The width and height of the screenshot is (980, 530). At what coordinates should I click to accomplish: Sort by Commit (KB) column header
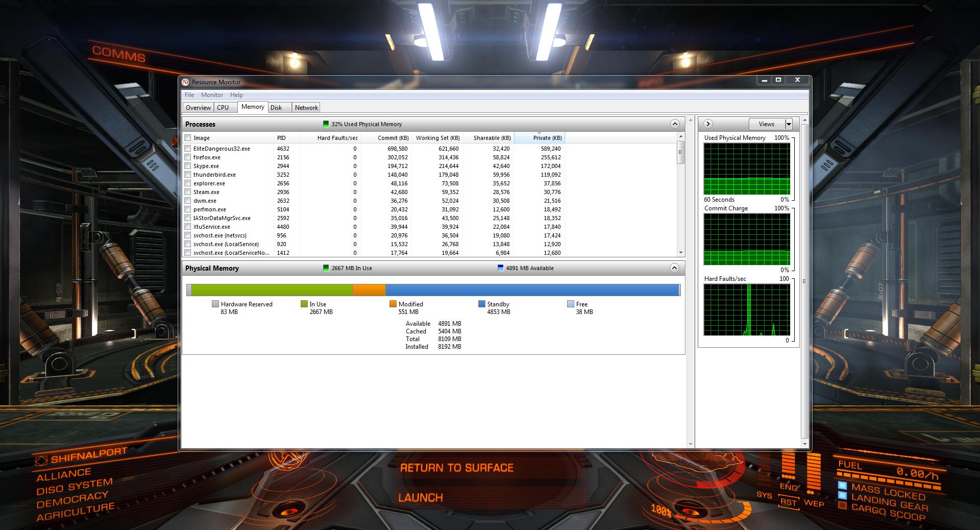click(x=386, y=138)
